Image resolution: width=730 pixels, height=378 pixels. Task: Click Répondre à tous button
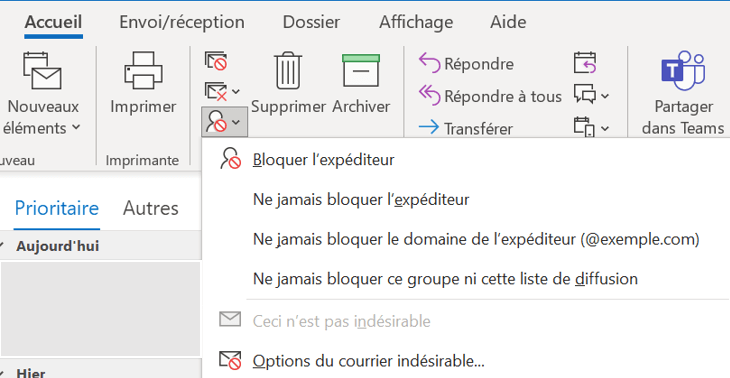490,96
